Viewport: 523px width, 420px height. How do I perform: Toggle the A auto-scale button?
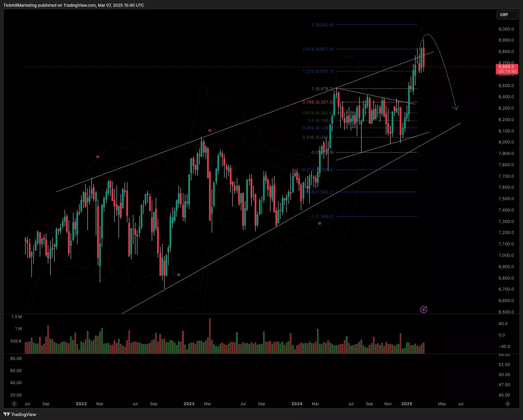508,404
